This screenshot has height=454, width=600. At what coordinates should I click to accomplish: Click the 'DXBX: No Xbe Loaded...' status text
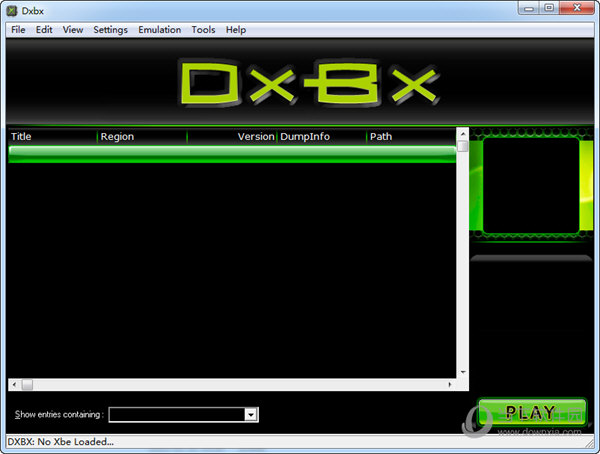60,442
